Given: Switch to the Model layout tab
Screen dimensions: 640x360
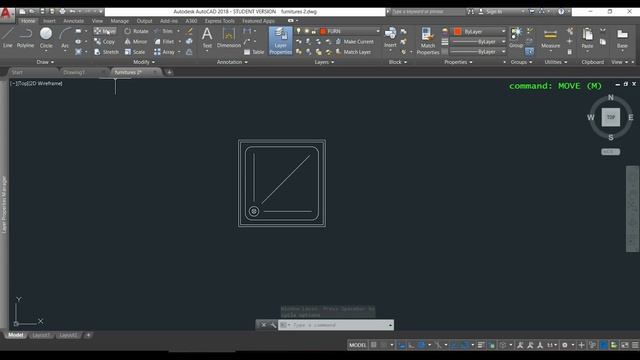Looking at the screenshot, I should coord(16,335).
